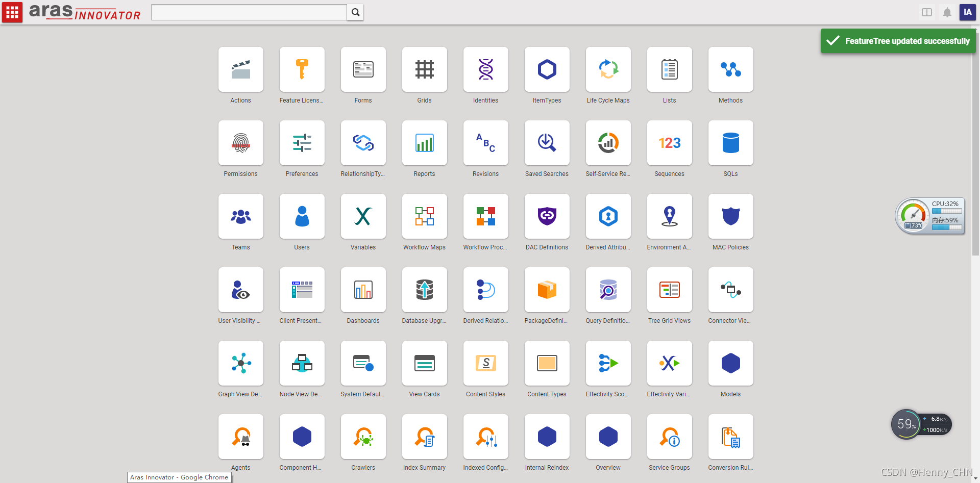Image resolution: width=980 pixels, height=483 pixels.
Task: Open the Self-Service Reports tile
Action: pos(608,143)
